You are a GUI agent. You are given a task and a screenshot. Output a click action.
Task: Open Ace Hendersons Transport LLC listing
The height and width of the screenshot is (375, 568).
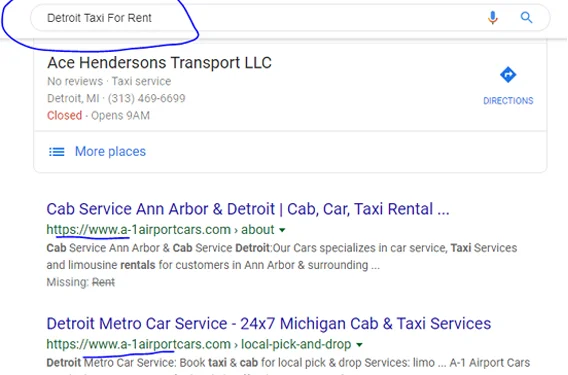point(159,63)
